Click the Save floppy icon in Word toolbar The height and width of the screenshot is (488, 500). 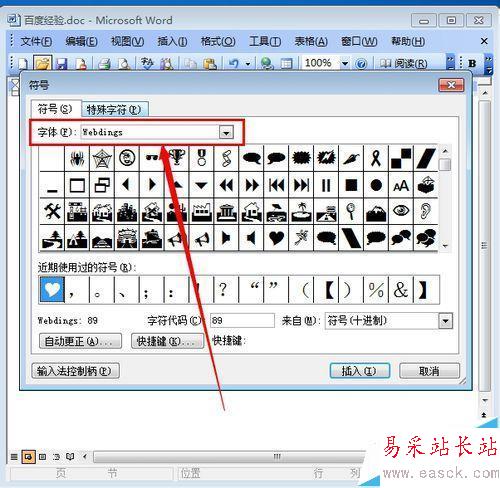click(62, 63)
